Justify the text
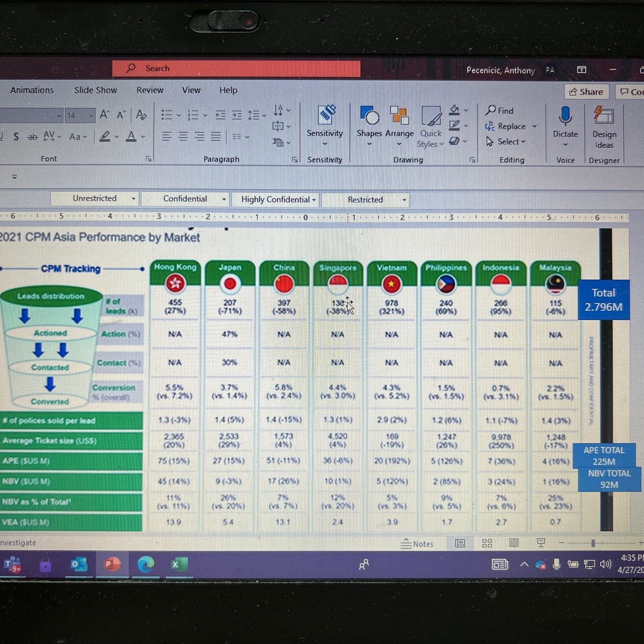 pos(215,137)
